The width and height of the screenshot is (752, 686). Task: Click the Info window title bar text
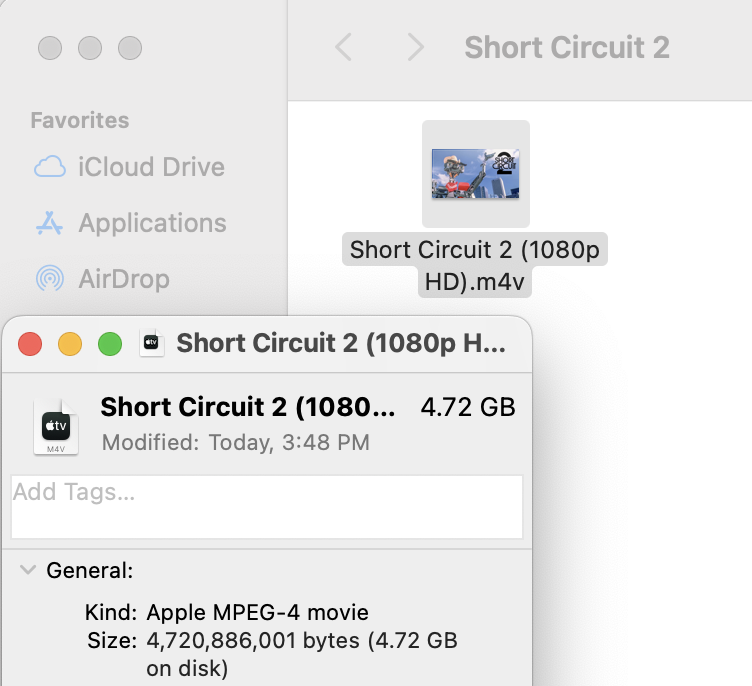pos(341,344)
